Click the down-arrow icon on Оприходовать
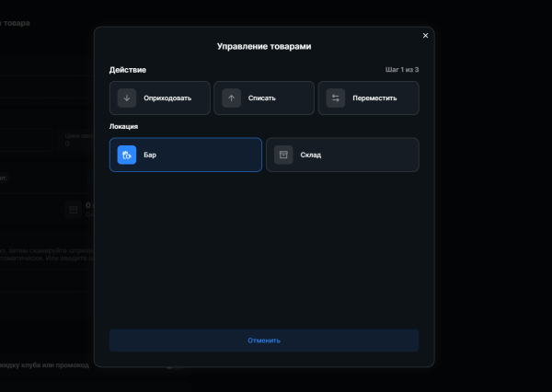The width and height of the screenshot is (552, 392). (127, 98)
